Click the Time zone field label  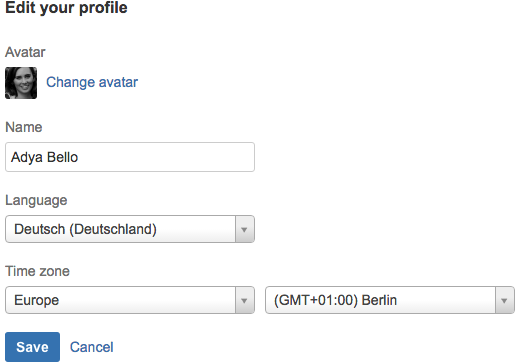[x=37, y=271]
